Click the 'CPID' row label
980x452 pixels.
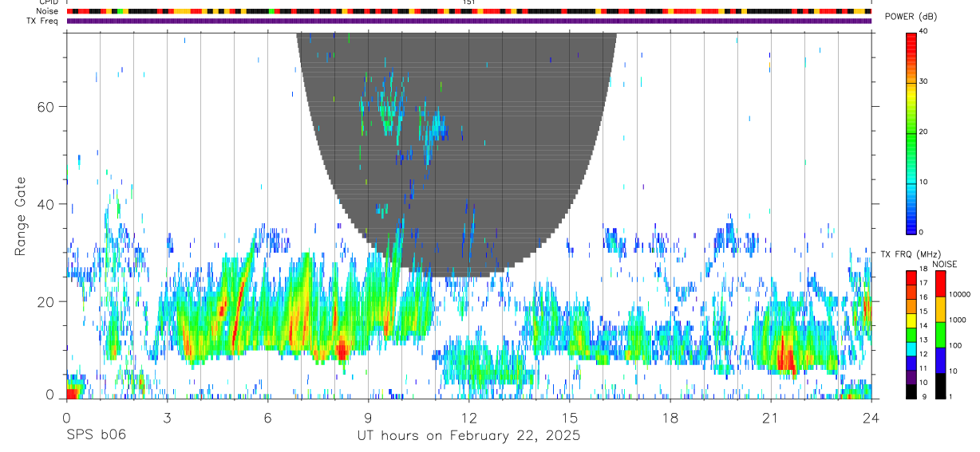[x=49, y=2]
